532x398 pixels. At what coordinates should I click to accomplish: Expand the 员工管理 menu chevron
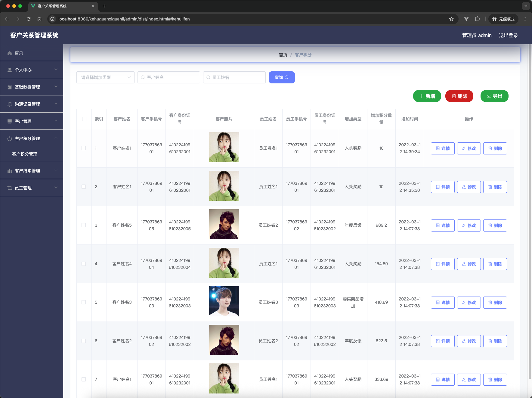point(56,187)
